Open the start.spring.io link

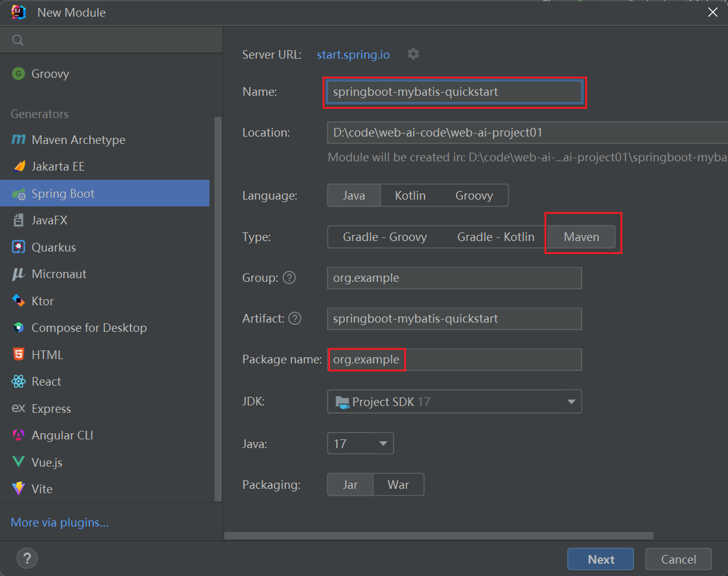(x=353, y=54)
